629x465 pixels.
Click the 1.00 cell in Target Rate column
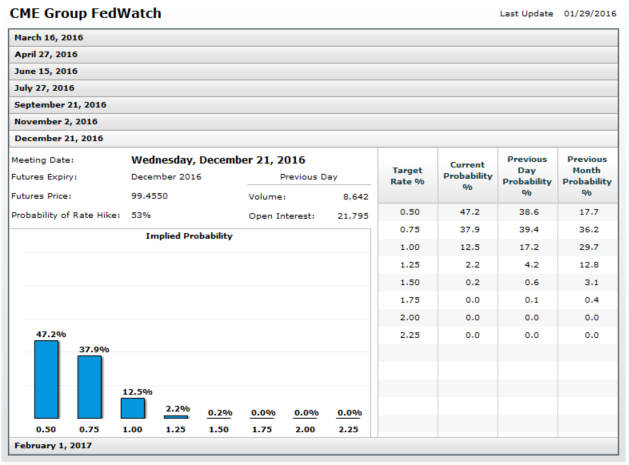410,248
